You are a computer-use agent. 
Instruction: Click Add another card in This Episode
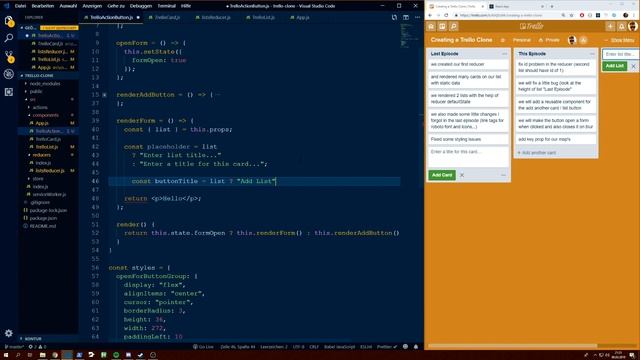coord(537,153)
